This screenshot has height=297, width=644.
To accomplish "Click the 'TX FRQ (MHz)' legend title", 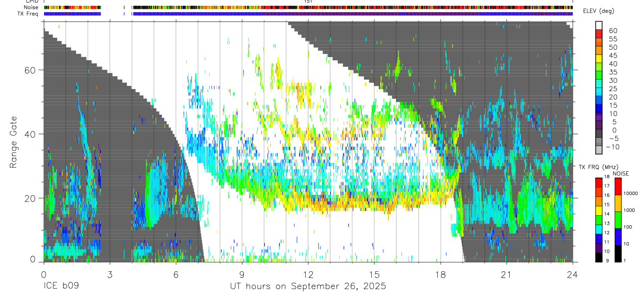I will point(598,167).
